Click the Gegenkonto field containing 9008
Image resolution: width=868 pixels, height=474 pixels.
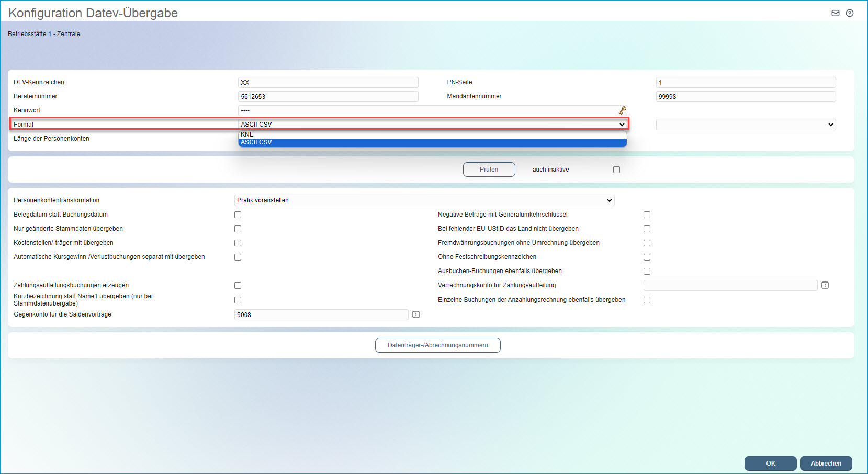pyautogui.click(x=321, y=314)
